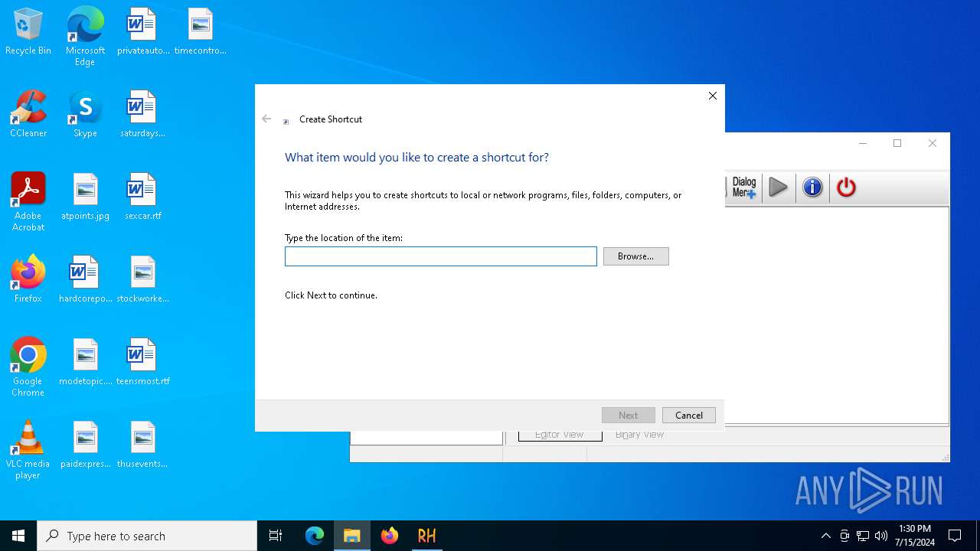980x551 pixels.
Task: Click the Dialog Merge toolbar icon in Resource Hacker
Action: tap(743, 187)
